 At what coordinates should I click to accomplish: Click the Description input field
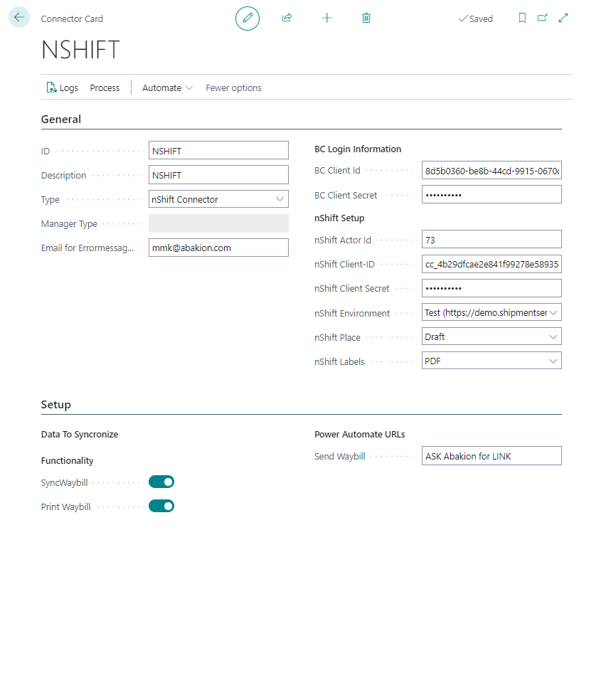(218, 175)
